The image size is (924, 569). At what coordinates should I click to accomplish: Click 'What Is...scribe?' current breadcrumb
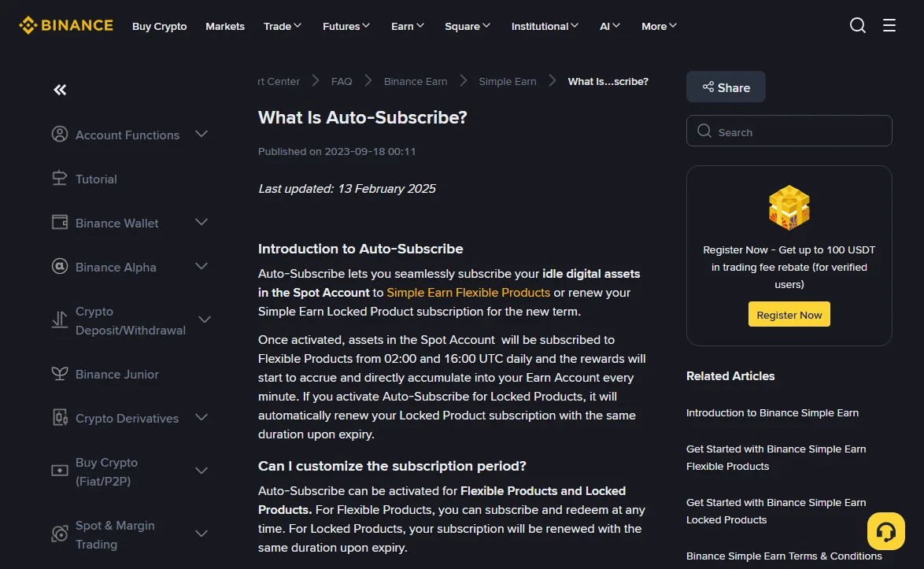point(608,81)
